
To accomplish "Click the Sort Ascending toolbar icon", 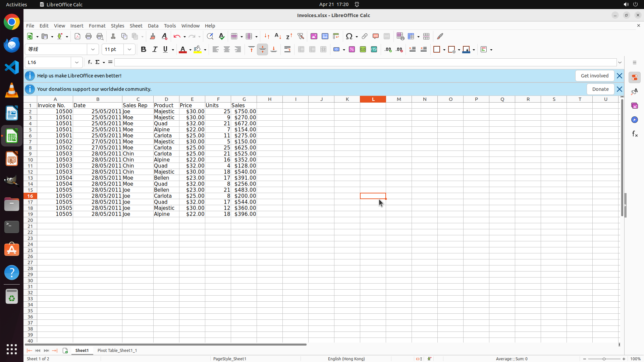I will coord(278,36).
